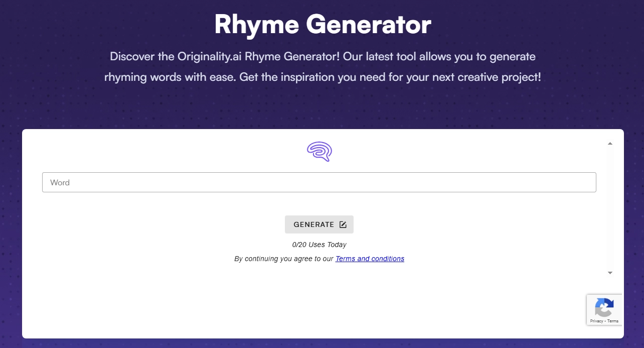644x348 pixels.
Task: Click the brain icon above the input box
Action: tap(319, 151)
